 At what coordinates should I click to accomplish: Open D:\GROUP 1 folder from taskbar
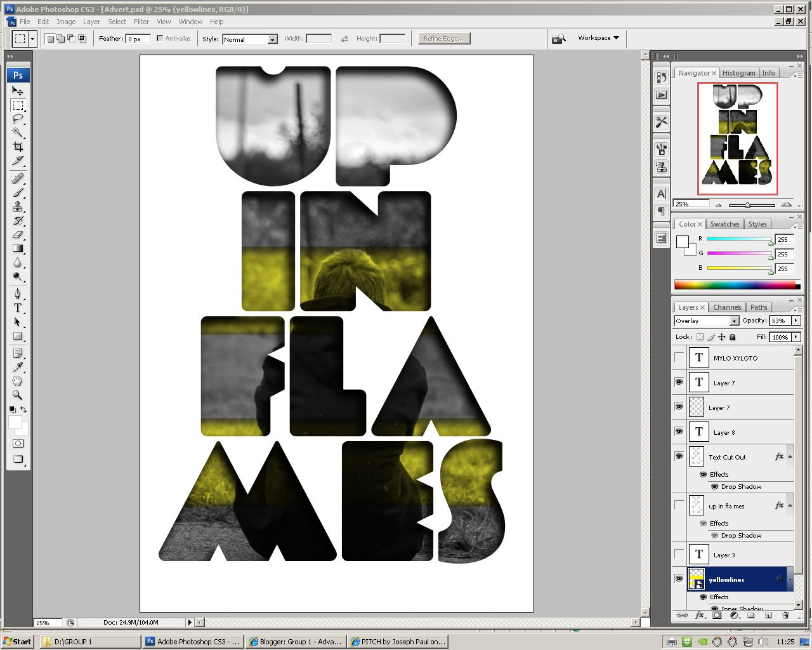tap(91, 642)
